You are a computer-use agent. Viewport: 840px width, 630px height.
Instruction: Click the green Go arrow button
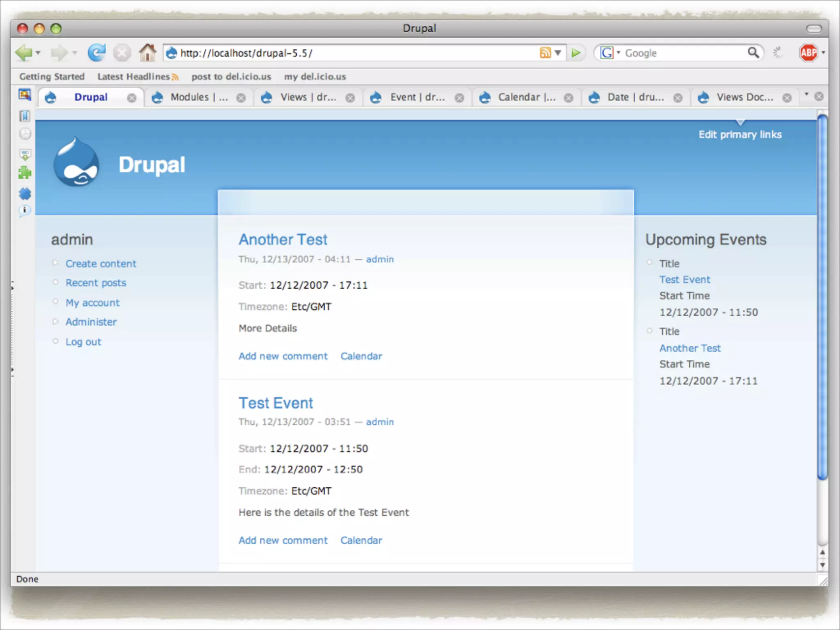tap(576, 53)
